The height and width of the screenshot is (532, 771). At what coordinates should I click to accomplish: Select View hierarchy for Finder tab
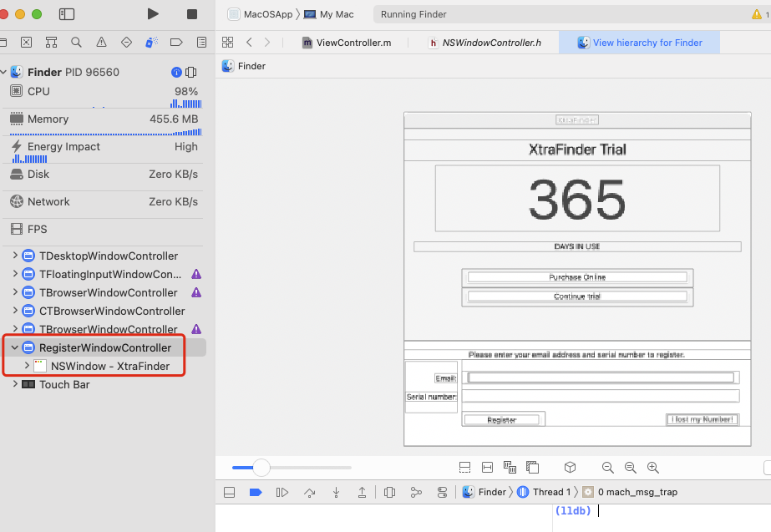point(640,43)
